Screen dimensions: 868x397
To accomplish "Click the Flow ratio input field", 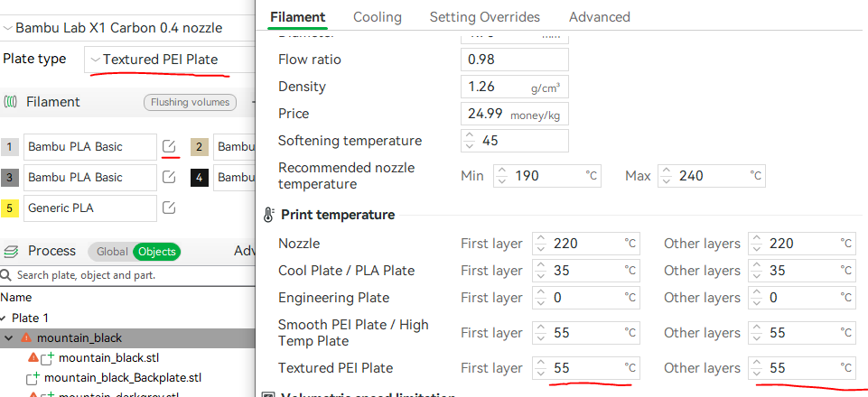I will (x=514, y=60).
